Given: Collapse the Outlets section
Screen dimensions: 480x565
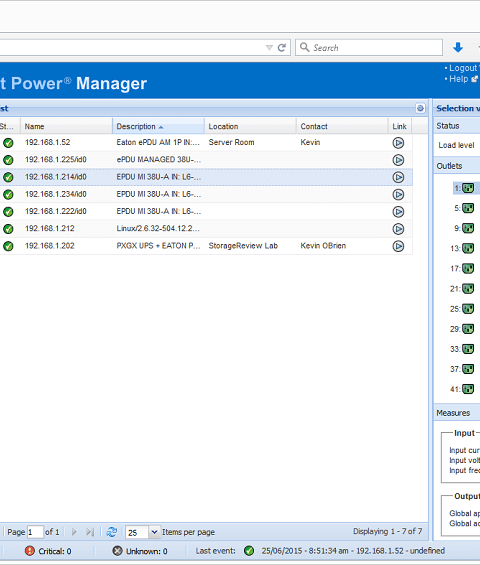Looking at the screenshot, I should tap(457, 166).
